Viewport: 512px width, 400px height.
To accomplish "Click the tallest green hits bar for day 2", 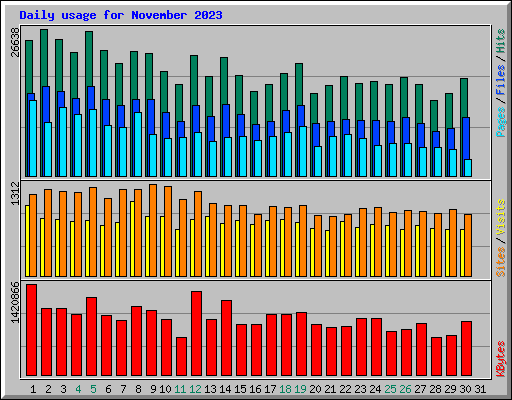I will [44, 57].
